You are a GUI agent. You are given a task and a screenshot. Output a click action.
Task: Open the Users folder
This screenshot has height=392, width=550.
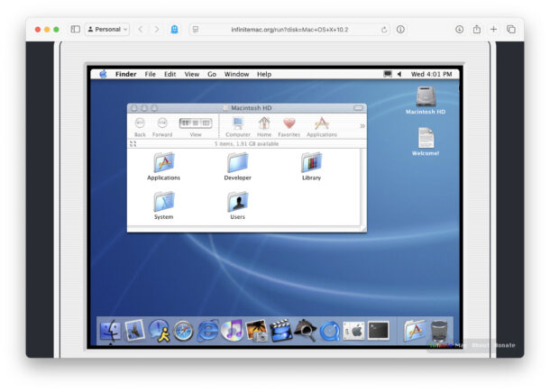(x=237, y=202)
